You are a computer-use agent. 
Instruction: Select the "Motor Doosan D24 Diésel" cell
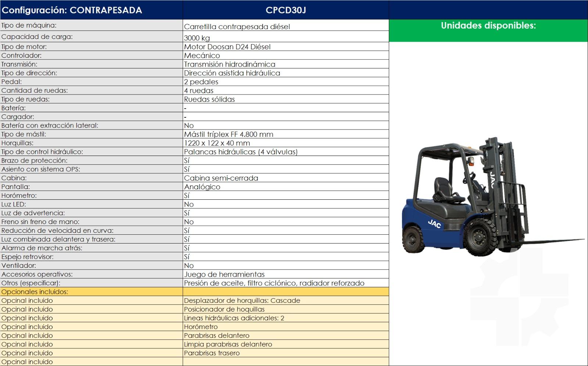pos(227,47)
